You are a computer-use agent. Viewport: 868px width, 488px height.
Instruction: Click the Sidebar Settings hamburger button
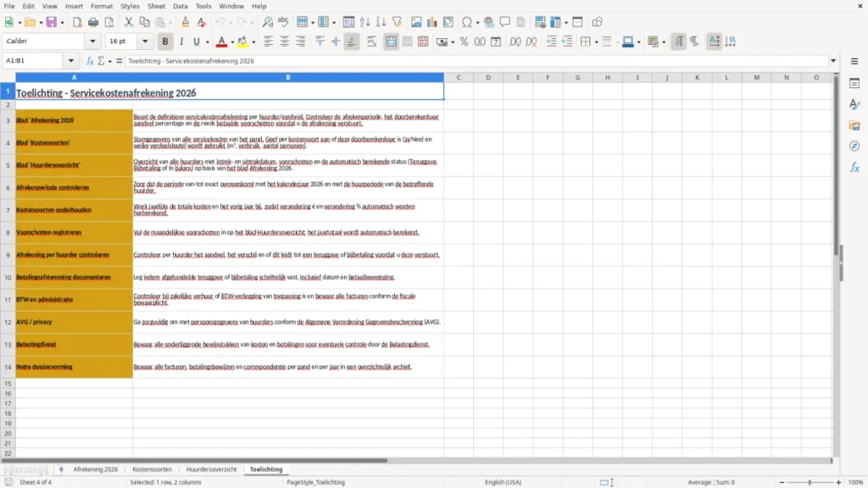point(854,61)
